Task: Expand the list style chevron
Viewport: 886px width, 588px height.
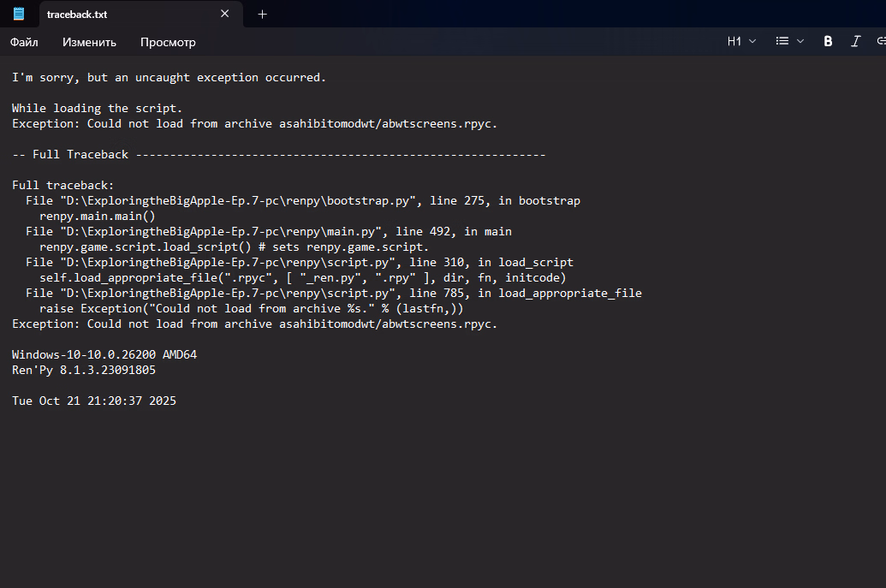Action: click(800, 41)
